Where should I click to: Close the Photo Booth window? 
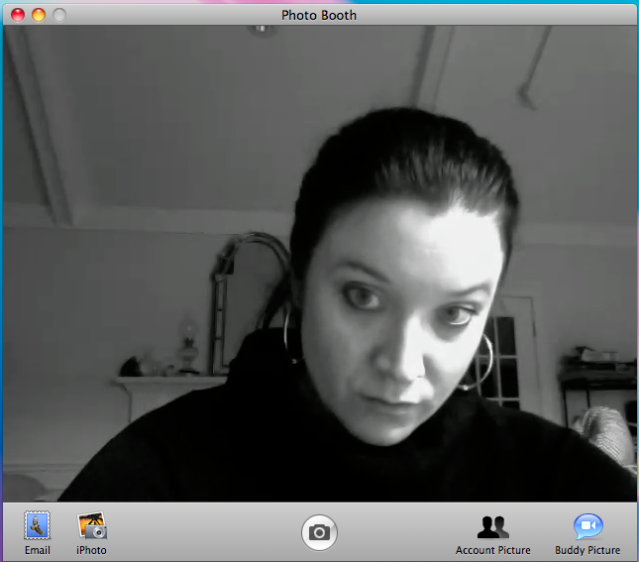(18, 15)
